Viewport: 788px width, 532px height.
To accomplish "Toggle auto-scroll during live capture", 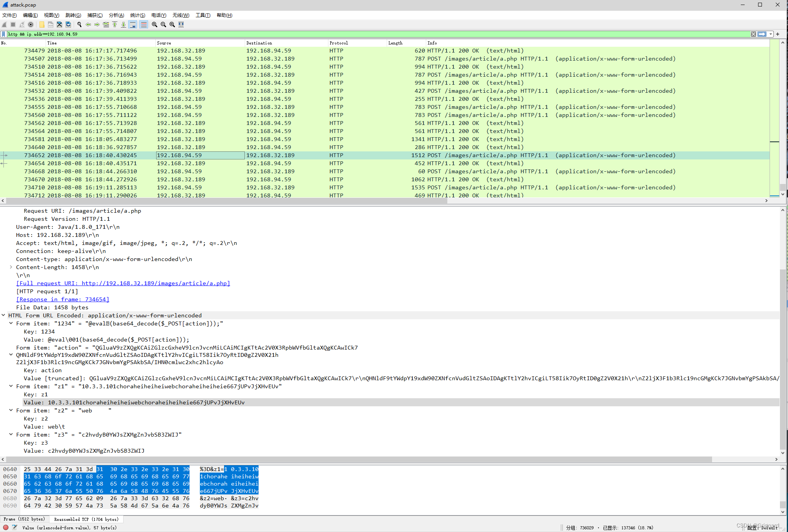I will pos(133,25).
